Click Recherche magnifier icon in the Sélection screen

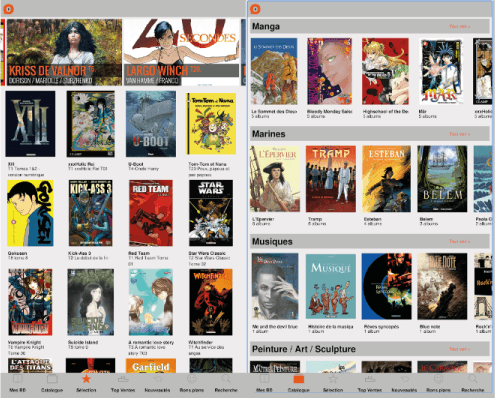click(x=226, y=379)
